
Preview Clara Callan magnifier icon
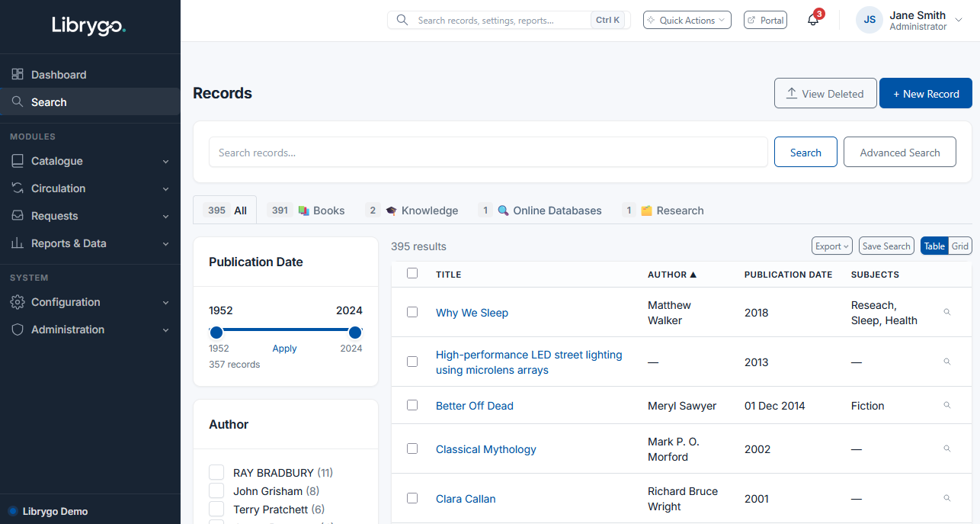pos(947,498)
